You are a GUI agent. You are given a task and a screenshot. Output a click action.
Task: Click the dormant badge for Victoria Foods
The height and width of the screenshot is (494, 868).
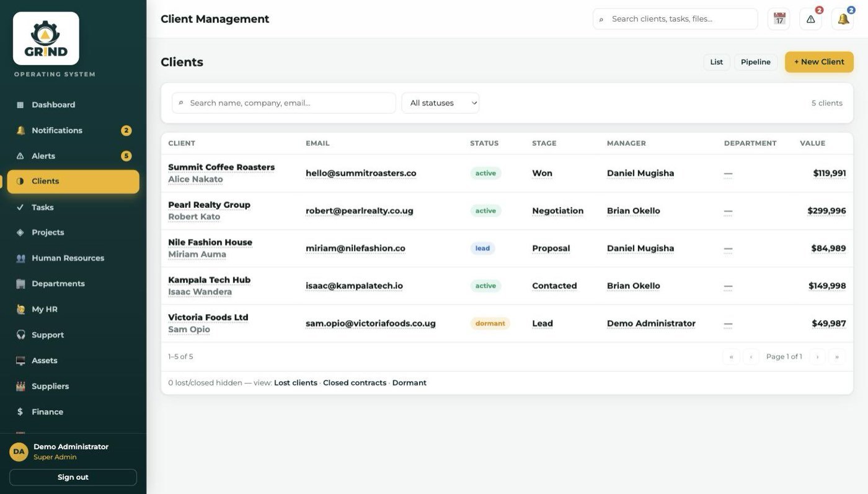pyautogui.click(x=490, y=323)
